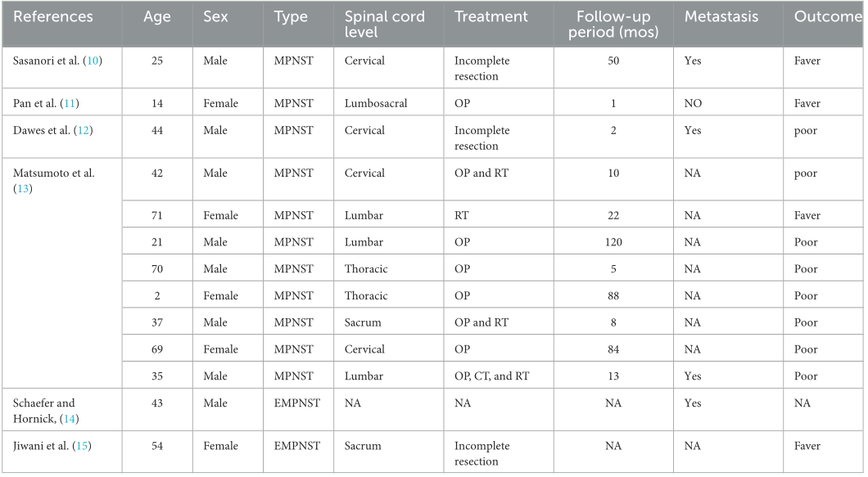The image size is (868, 477).
Task: Click the Treatment column header
Action: tap(491, 16)
